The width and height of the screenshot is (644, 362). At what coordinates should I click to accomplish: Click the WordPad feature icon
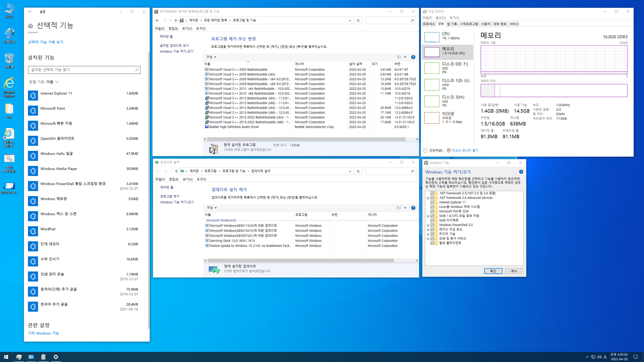[33, 231]
